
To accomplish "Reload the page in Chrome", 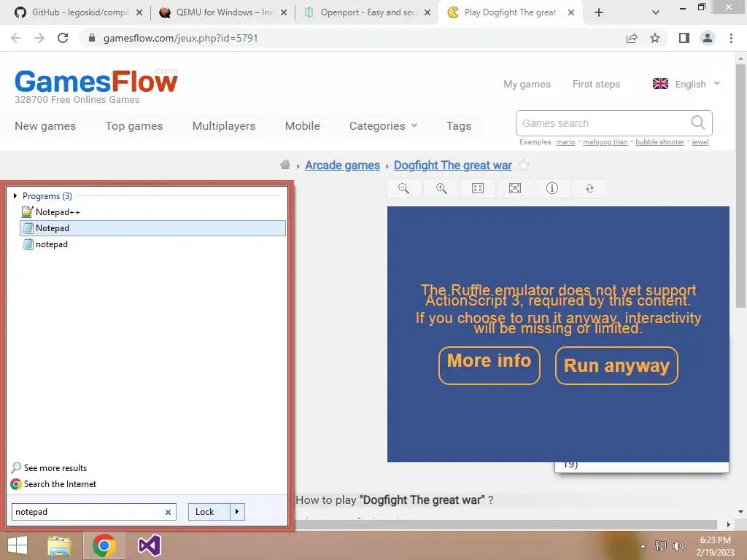I will click(63, 38).
